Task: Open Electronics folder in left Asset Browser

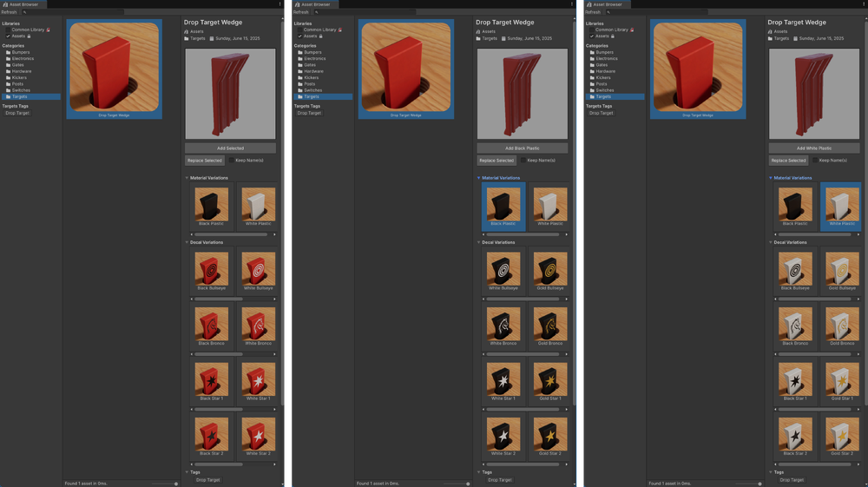Action: (23, 59)
